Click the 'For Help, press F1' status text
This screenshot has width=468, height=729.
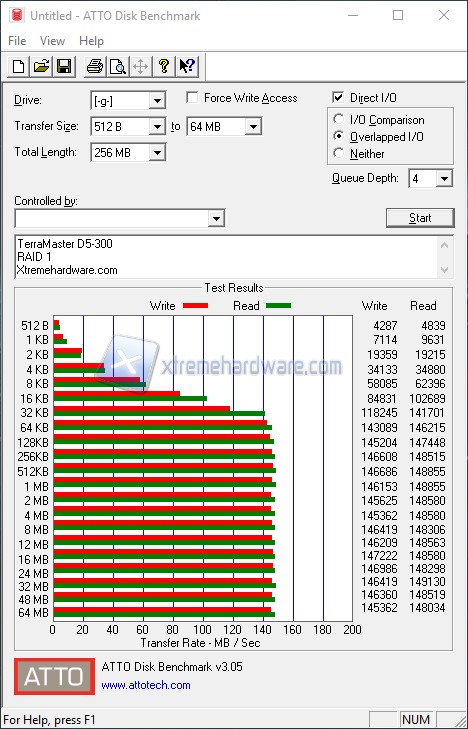[49, 720]
